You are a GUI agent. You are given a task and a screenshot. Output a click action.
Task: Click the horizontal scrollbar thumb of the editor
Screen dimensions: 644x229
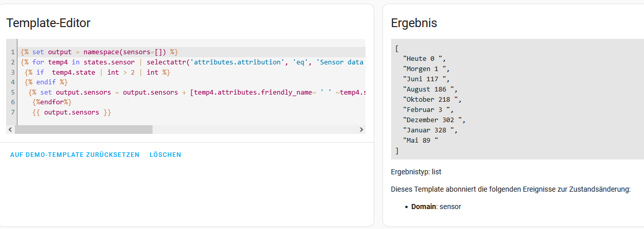[83, 130]
